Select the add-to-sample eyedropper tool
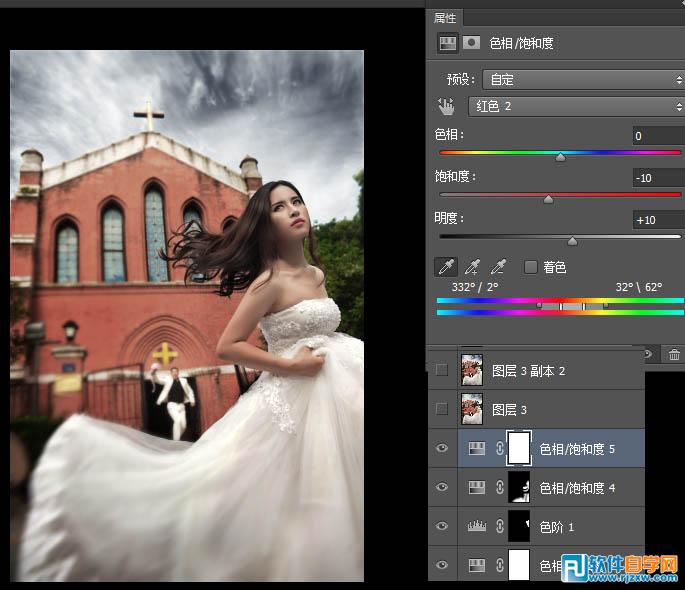Viewport: 685px width, 590px height. click(472, 267)
